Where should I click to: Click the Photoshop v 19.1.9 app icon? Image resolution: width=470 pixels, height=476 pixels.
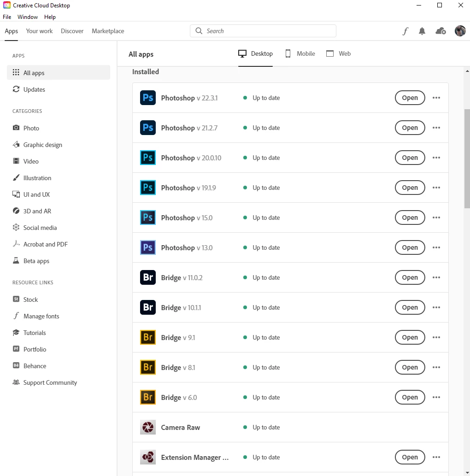point(148,188)
